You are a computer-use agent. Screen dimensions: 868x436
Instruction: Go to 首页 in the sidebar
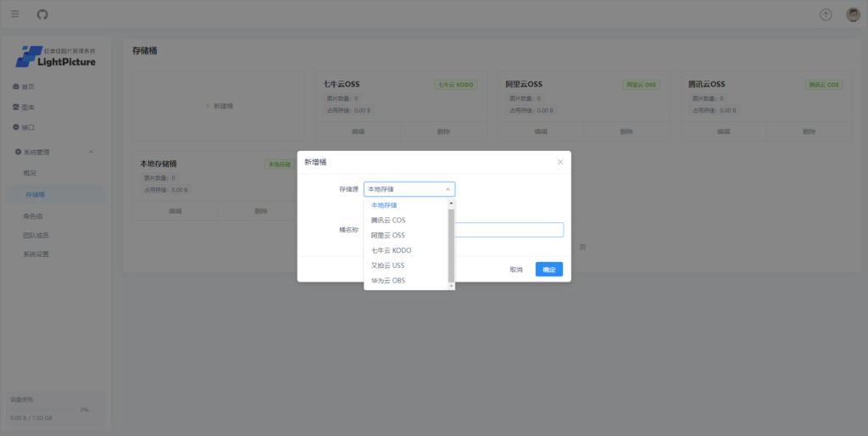[28, 87]
